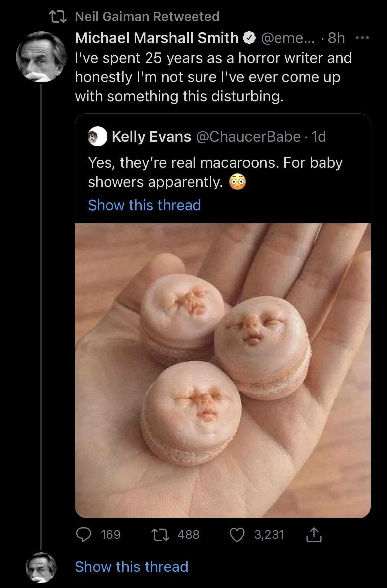Tap the share upload icon
The width and height of the screenshot is (387, 588).
coord(314,535)
